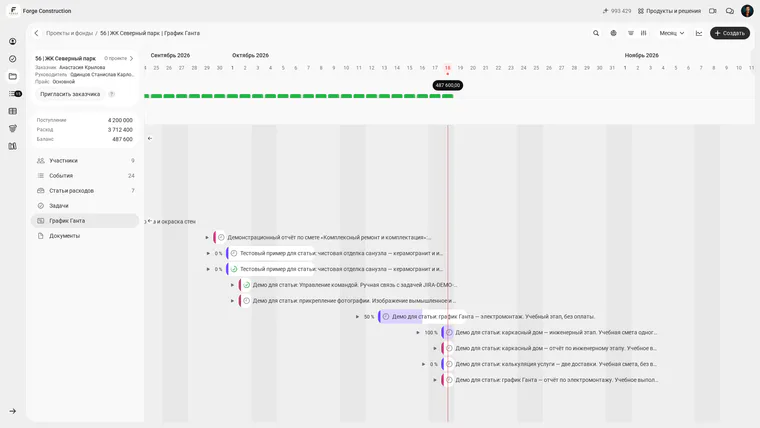Click the globe icon in toolbar
The height and width of the screenshot is (428, 760).
pos(613,33)
